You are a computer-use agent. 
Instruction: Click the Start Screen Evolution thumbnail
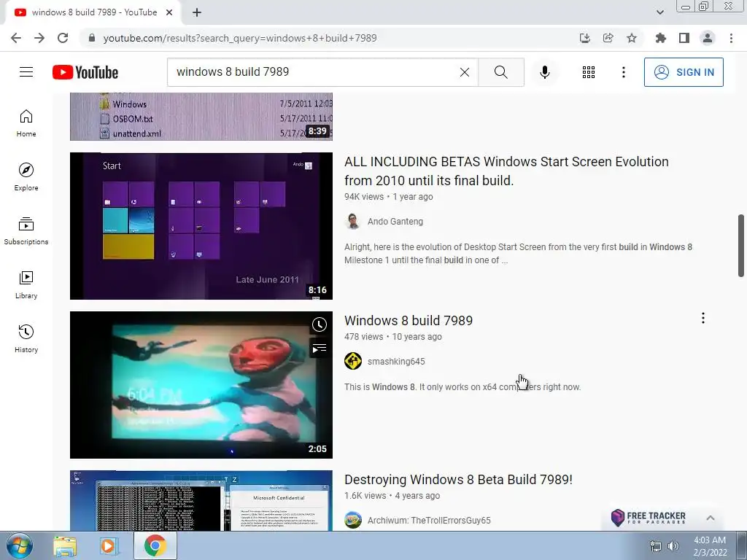point(201,226)
